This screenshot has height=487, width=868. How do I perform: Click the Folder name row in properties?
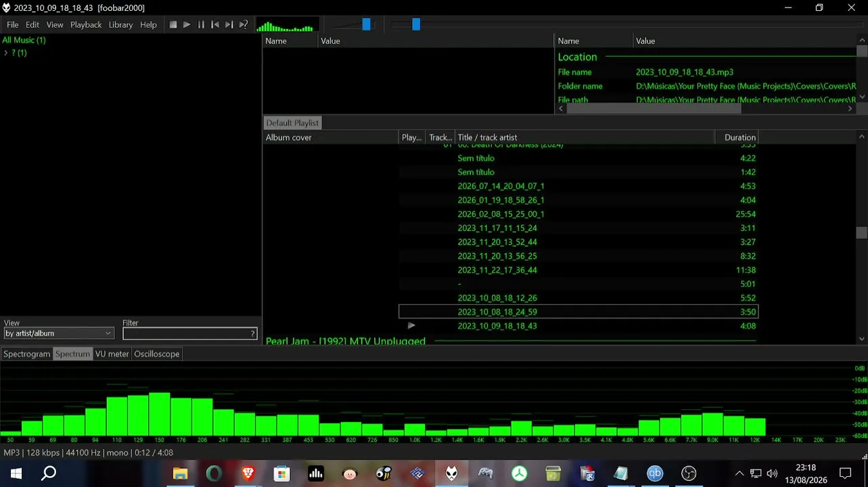click(x=707, y=87)
